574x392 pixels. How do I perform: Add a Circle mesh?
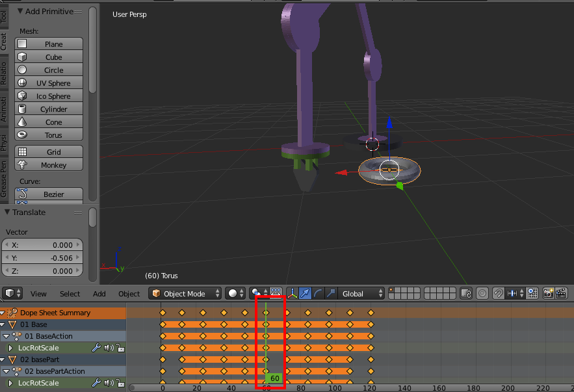coord(49,70)
